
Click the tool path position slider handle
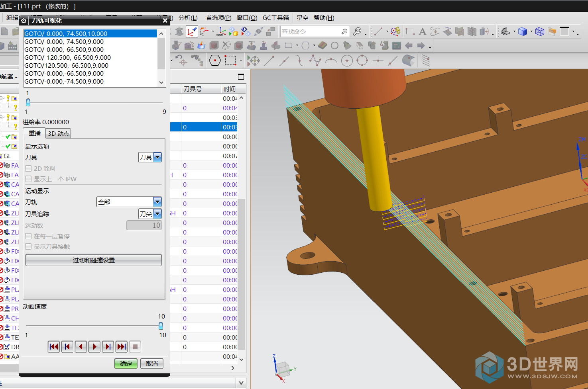point(28,102)
